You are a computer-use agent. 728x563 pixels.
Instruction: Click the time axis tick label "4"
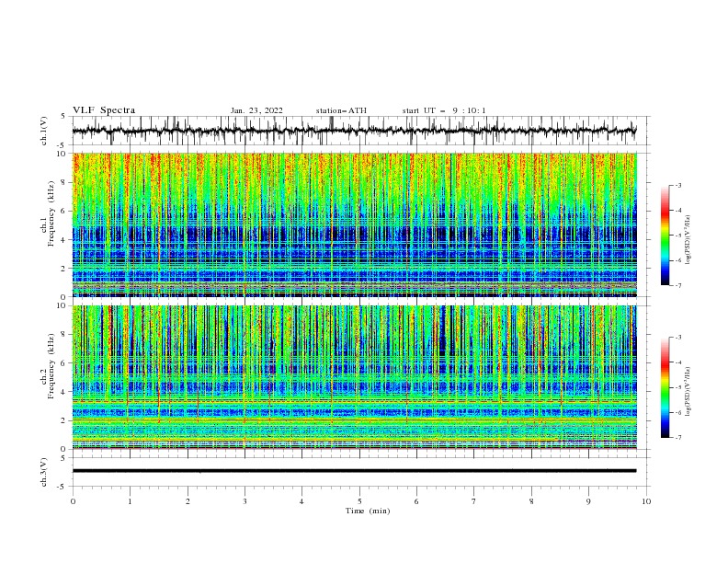click(x=301, y=501)
